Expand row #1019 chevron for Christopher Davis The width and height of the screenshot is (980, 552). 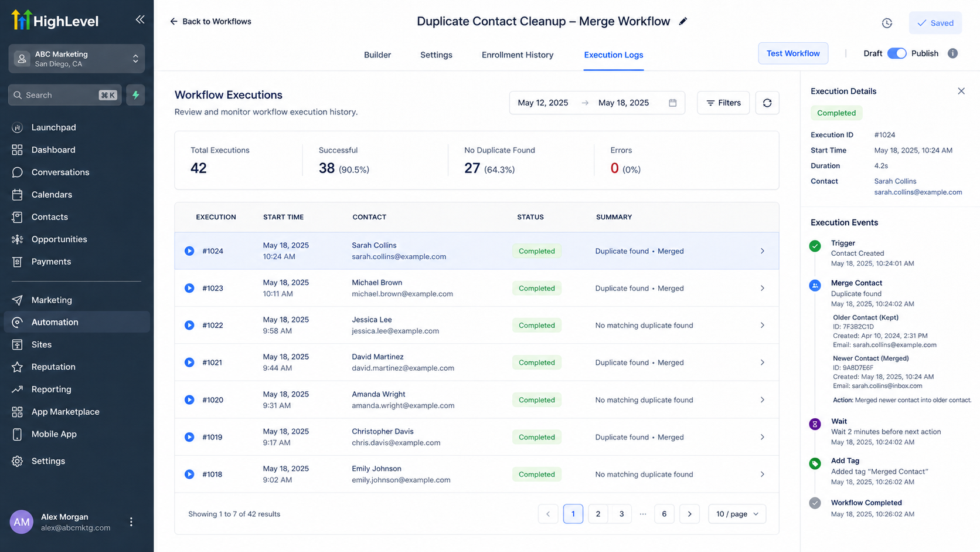[x=763, y=437]
